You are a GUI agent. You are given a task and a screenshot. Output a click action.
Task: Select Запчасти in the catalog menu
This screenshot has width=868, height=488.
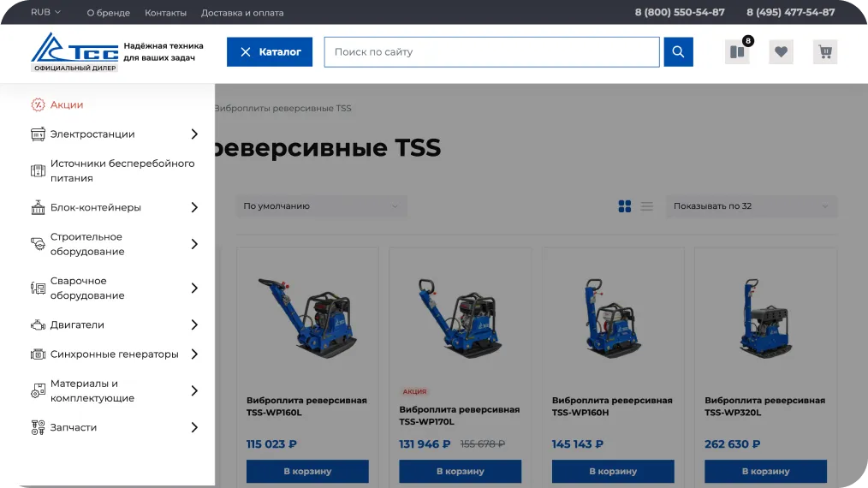pos(74,427)
